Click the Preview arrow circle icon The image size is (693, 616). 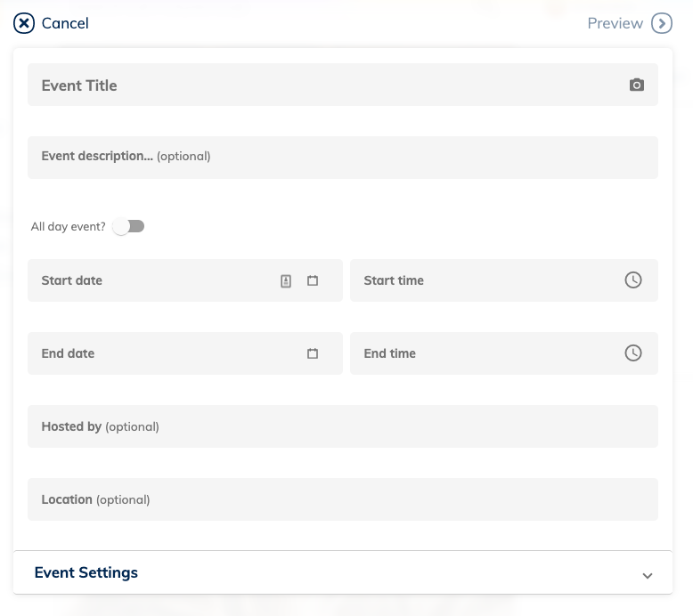(x=662, y=23)
